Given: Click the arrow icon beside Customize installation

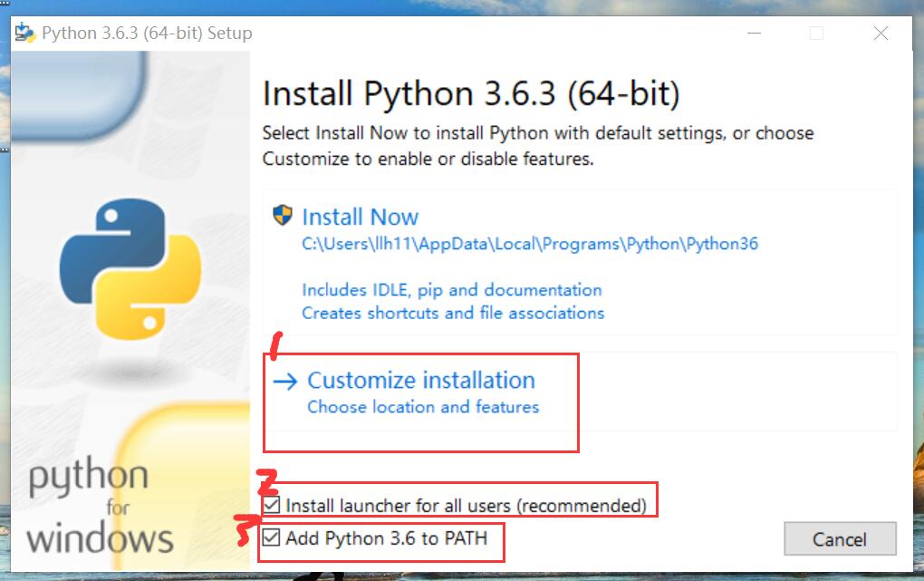Looking at the screenshot, I should [x=285, y=382].
